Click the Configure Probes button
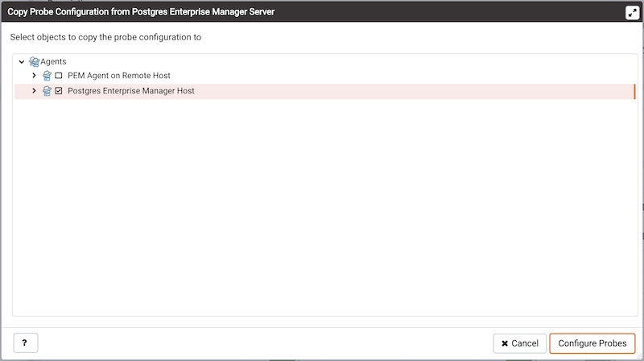The width and height of the screenshot is (644, 361). (x=592, y=343)
